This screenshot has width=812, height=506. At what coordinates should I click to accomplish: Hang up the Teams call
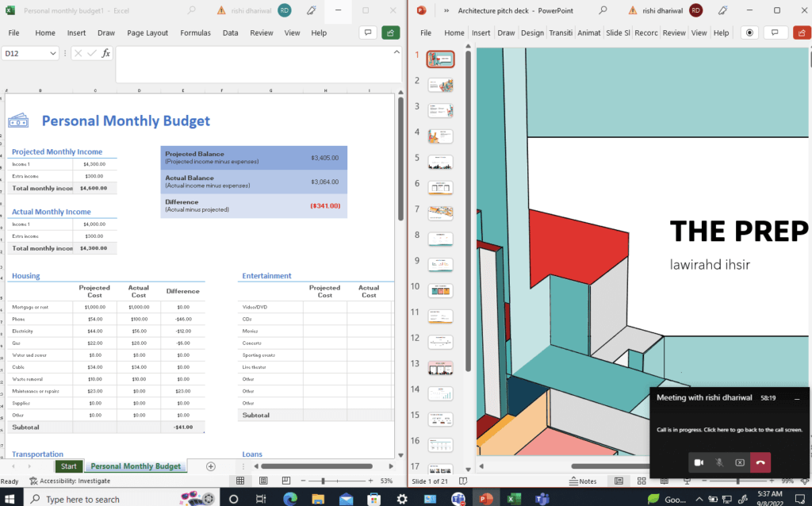point(760,462)
